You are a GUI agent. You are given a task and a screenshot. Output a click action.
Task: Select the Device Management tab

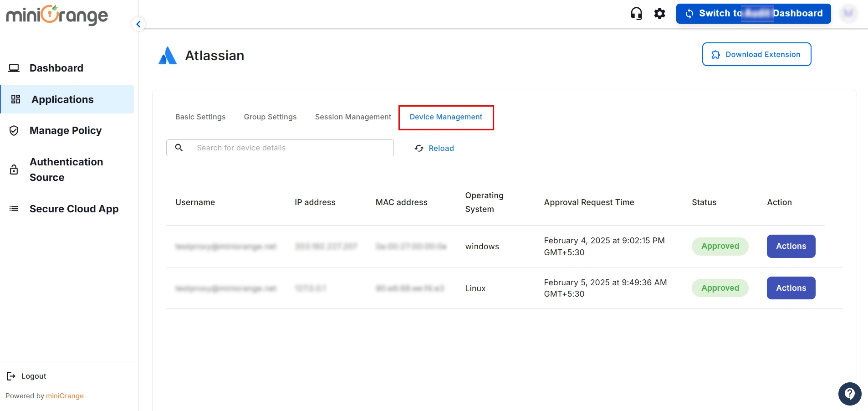point(446,117)
